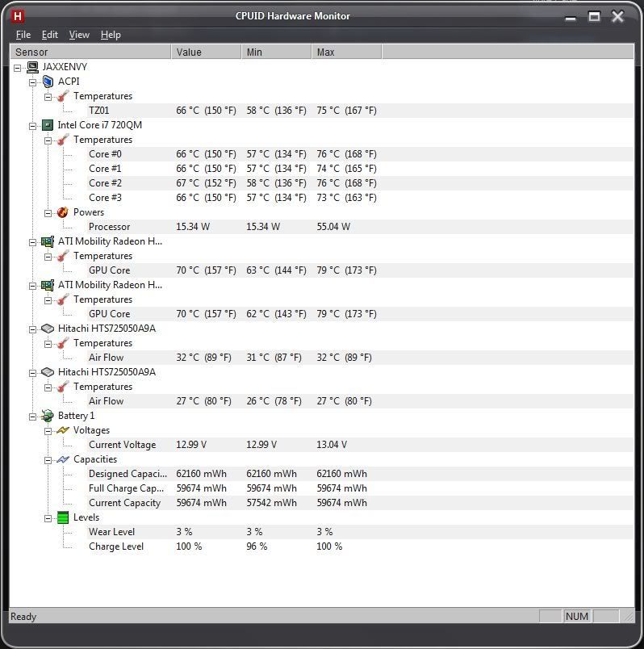Click the 75 °C (167 °F) TZ01 max value

[346, 111]
